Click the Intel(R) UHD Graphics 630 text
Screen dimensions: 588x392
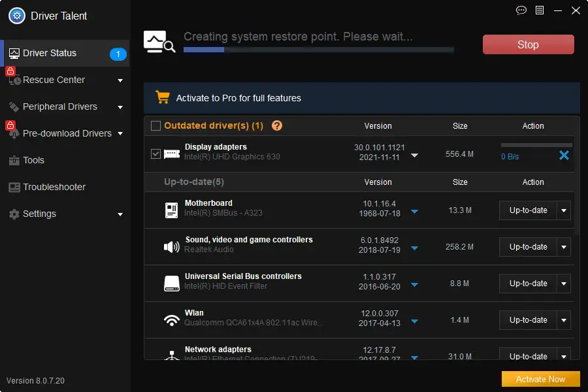pos(232,157)
